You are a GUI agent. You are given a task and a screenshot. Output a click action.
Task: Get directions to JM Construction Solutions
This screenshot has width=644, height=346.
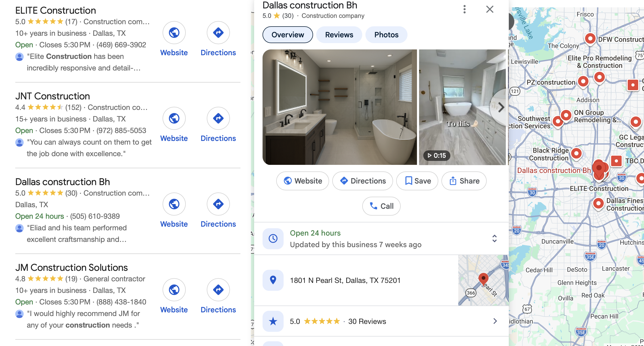[x=218, y=290]
